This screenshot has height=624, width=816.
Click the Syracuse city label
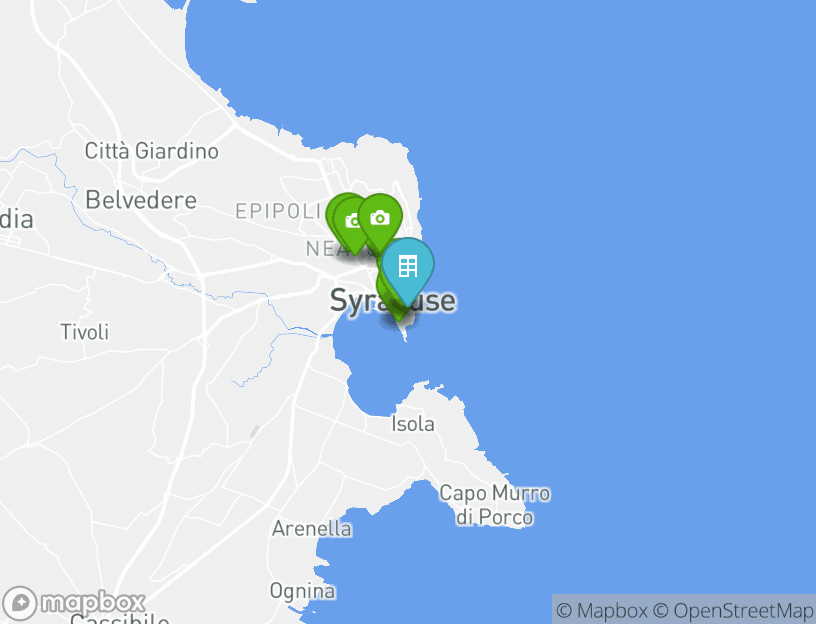pos(393,301)
